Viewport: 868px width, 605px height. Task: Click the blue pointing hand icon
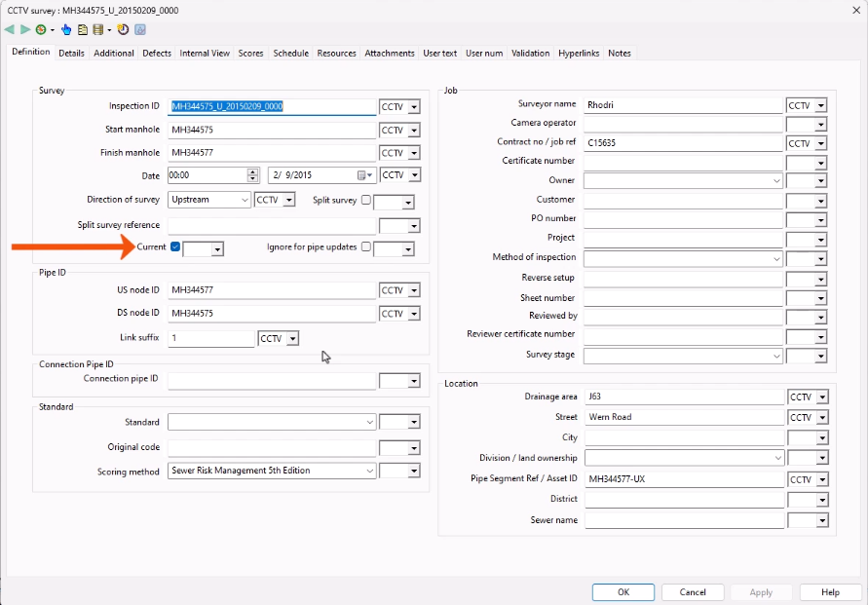click(x=67, y=29)
